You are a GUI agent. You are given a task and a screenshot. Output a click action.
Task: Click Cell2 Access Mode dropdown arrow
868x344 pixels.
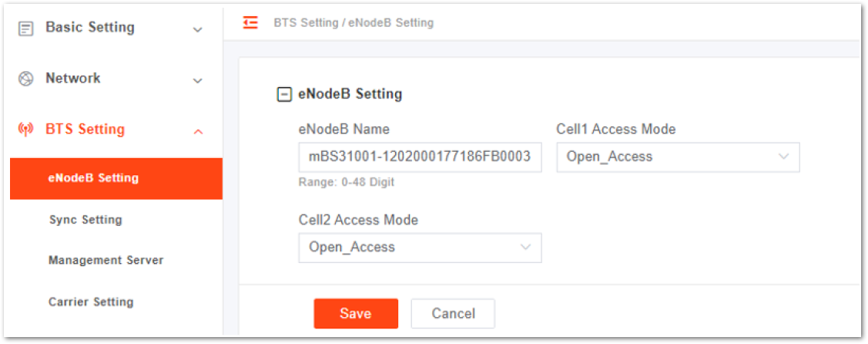pos(526,247)
